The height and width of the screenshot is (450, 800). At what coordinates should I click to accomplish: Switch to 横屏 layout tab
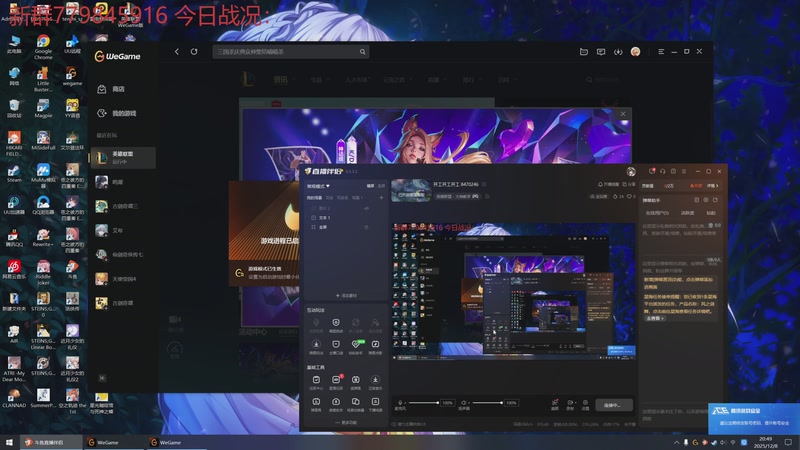[370, 186]
